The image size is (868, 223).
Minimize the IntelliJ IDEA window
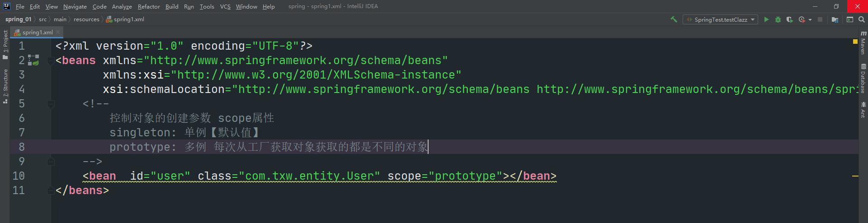click(816, 6)
